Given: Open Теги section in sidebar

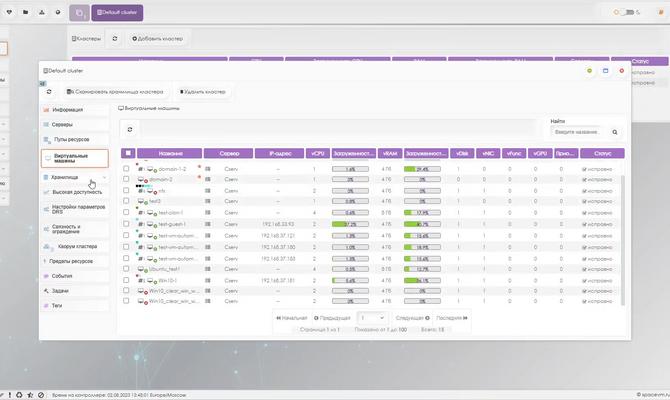Looking at the screenshot, I should pyautogui.click(x=75, y=306).
